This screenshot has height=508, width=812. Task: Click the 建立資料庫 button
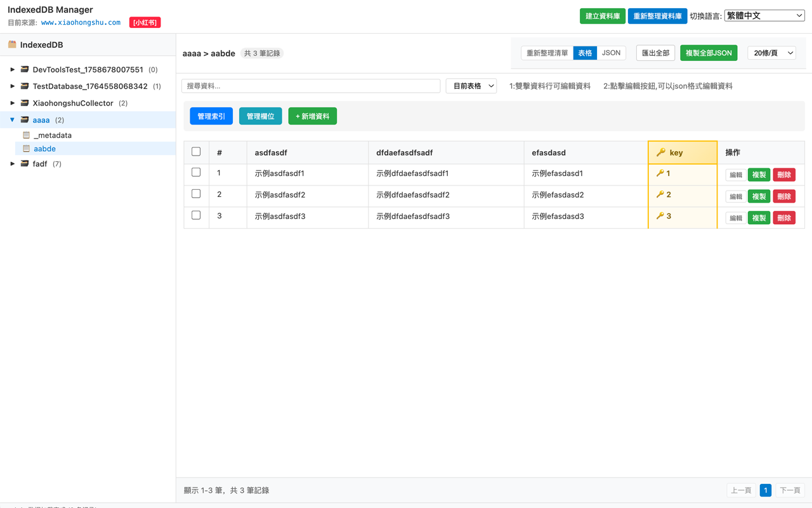[603, 16]
